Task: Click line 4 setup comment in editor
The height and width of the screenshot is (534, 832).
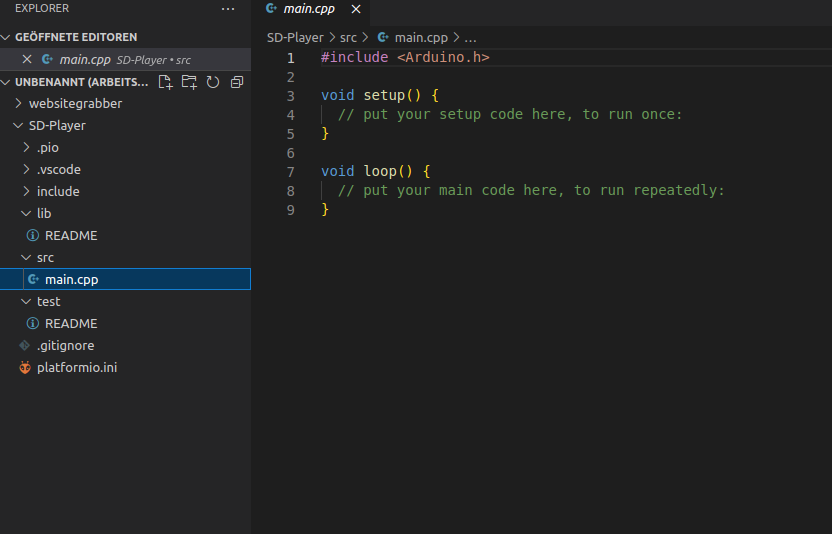Action: (509, 115)
